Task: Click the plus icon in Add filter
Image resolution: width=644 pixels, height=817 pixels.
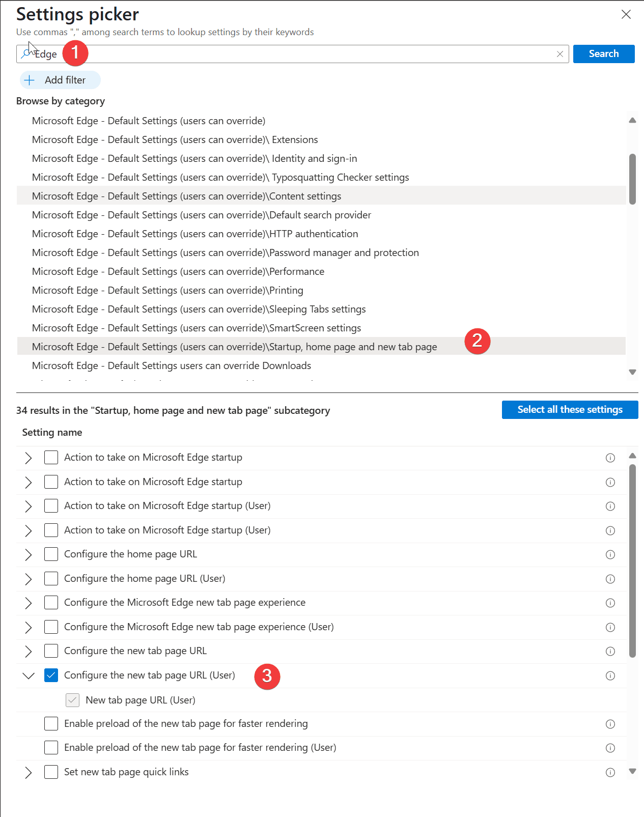Action: tap(30, 80)
